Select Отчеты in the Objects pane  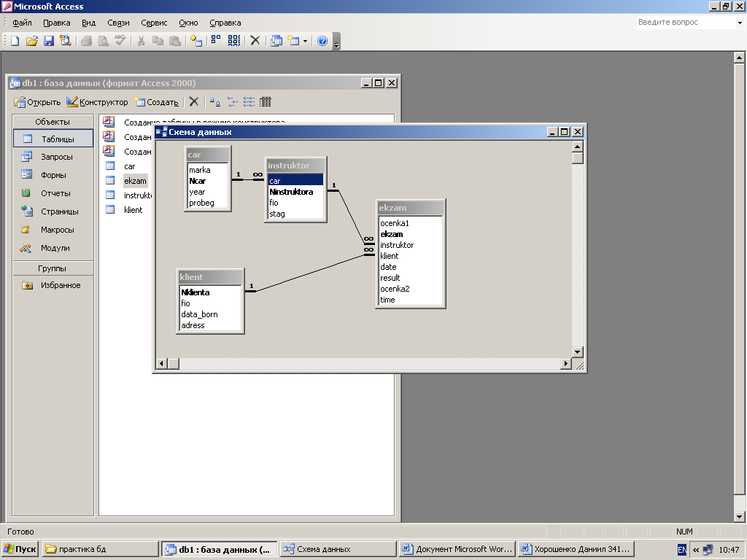53,193
